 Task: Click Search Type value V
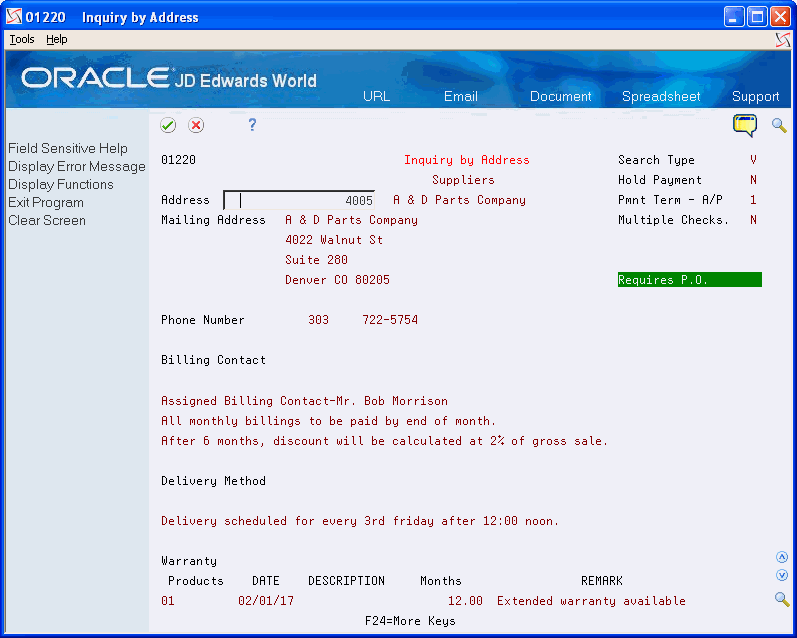[753, 160]
